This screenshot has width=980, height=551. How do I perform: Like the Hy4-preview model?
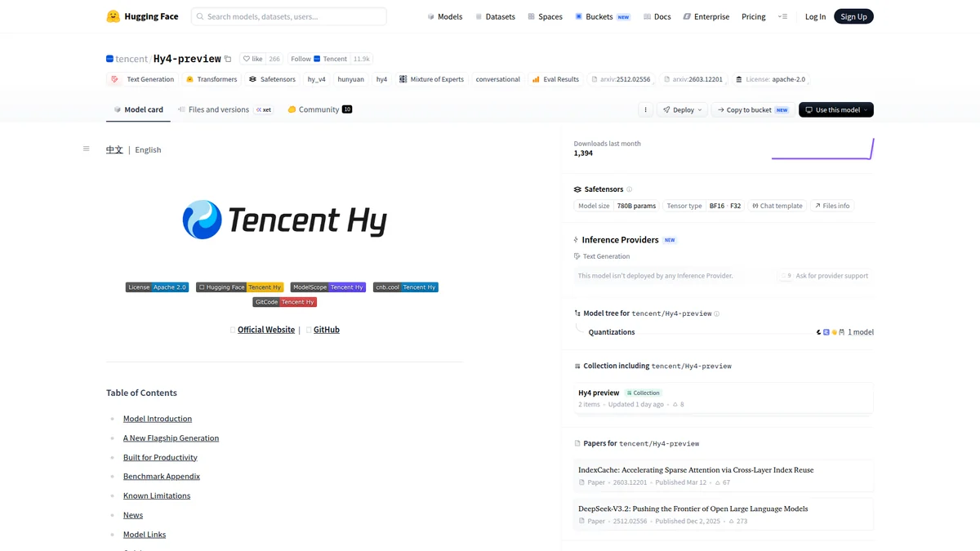click(252, 59)
